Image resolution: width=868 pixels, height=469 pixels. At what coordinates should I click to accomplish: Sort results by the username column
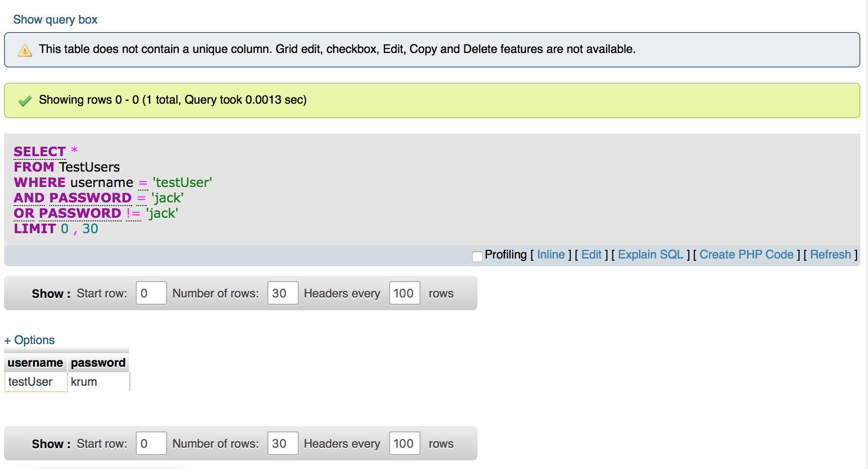click(x=35, y=362)
